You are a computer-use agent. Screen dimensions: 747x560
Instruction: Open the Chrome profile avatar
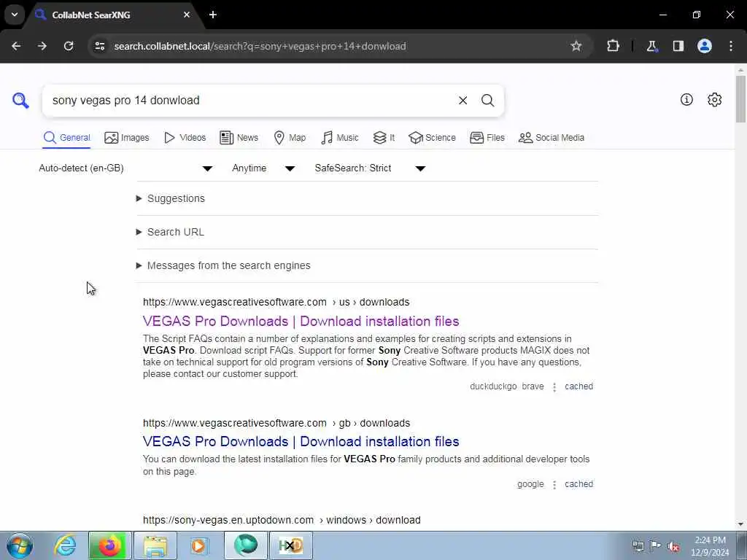pos(705,46)
